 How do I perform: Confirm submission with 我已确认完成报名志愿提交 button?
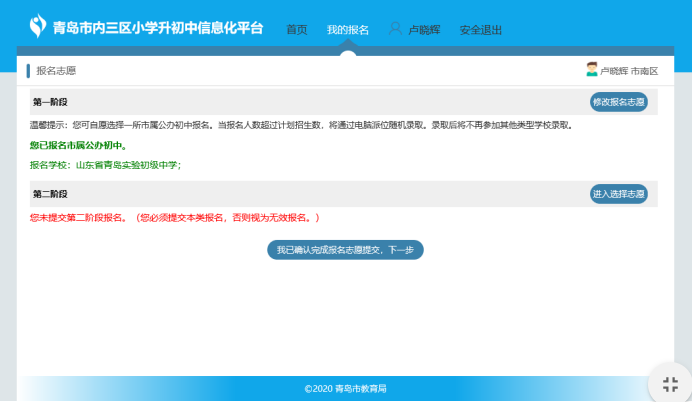tap(345, 249)
